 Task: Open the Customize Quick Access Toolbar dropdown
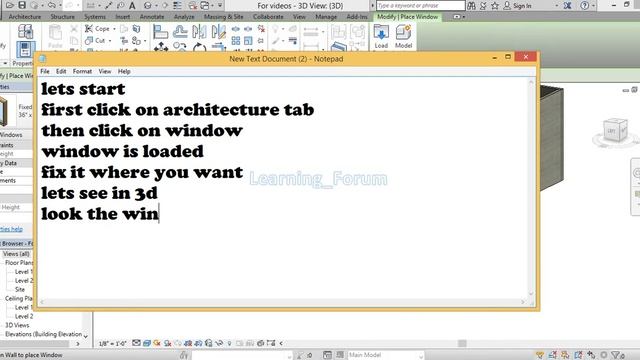[220, 6]
